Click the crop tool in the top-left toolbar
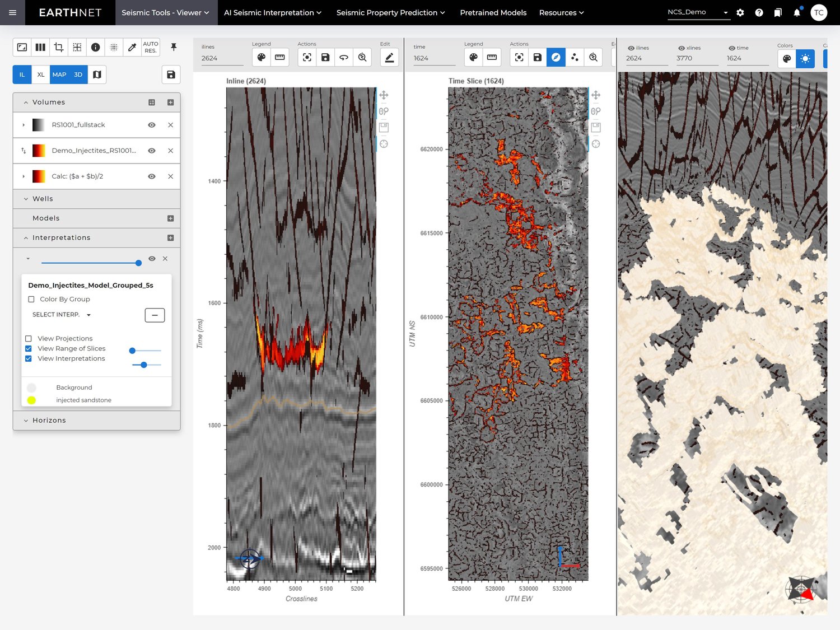The height and width of the screenshot is (630, 840). 58,47
